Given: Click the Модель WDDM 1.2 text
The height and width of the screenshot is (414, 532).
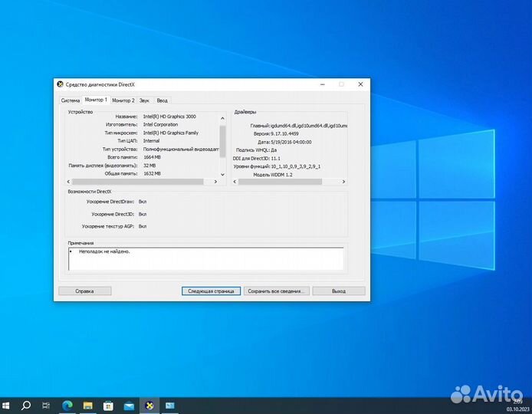Looking at the screenshot, I should pos(273,175).
